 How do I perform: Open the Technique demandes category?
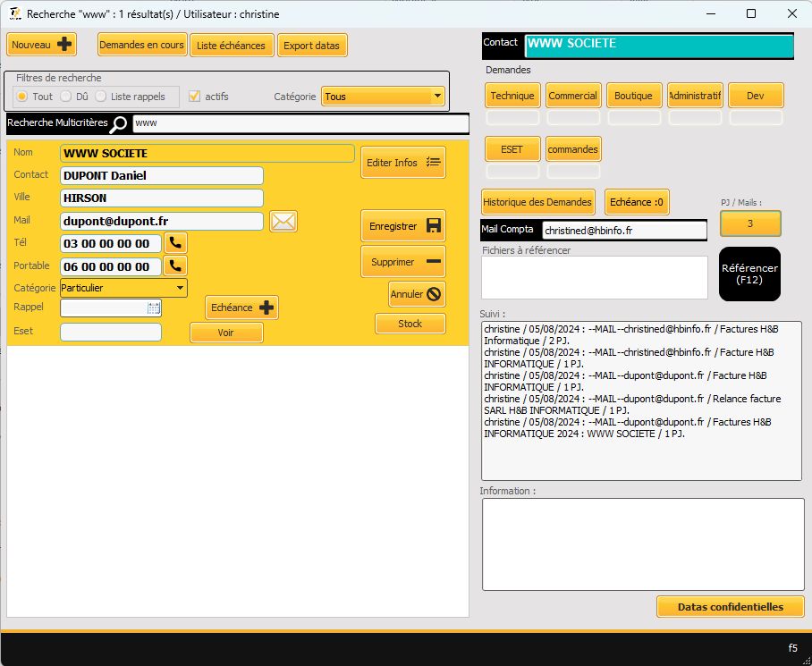point(512,96)
